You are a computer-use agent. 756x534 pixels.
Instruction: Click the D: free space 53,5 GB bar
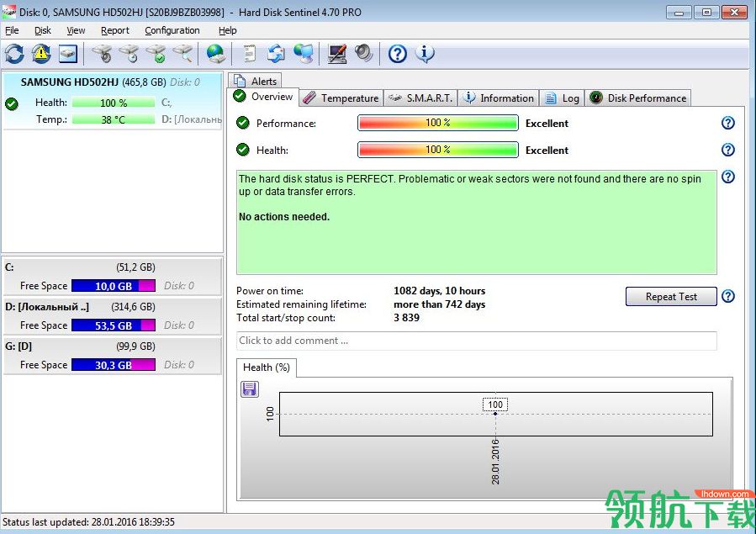(x=114, y=325)
